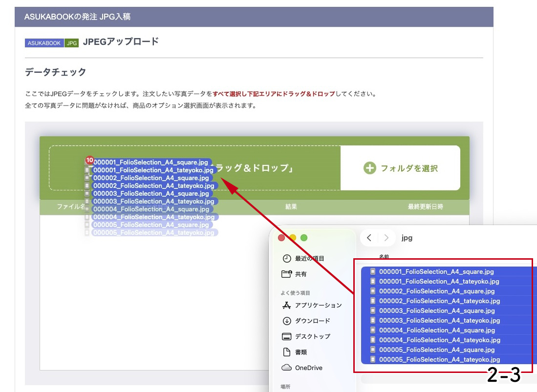Viewport: 537px width, 392px height.
Task: Click the Finder forward arrow button
Action: coord(386,238)
